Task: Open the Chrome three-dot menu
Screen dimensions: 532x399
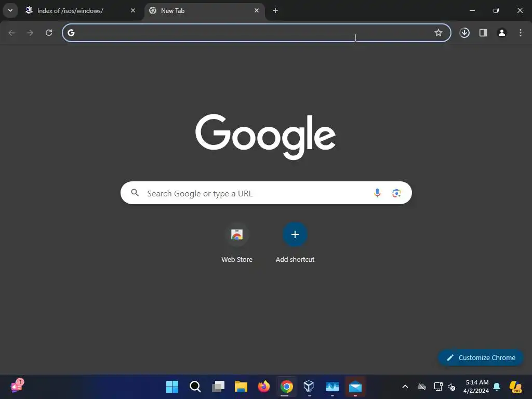Action: (x=521, y=33)
